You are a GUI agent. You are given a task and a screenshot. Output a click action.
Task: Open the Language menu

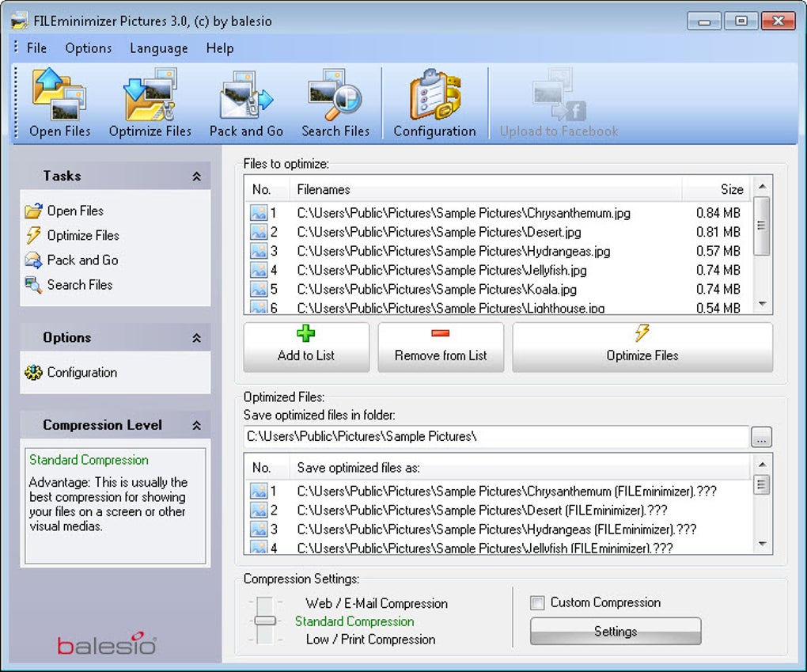[158, 48]
